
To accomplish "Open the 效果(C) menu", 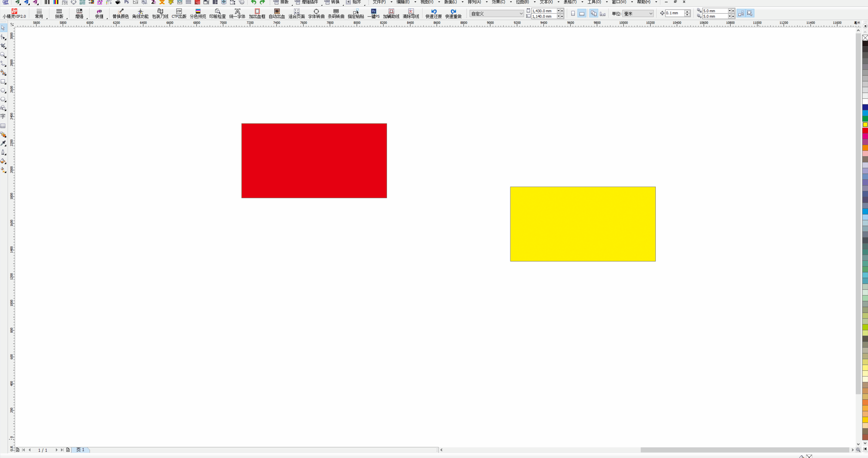I will pos(498,2).
